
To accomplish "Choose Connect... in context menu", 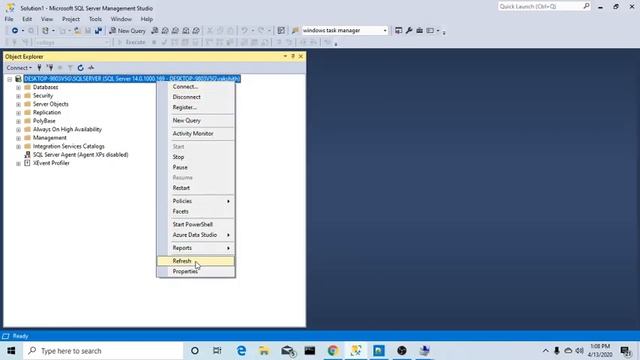I will pyautogui.click(x=196, y=87).
